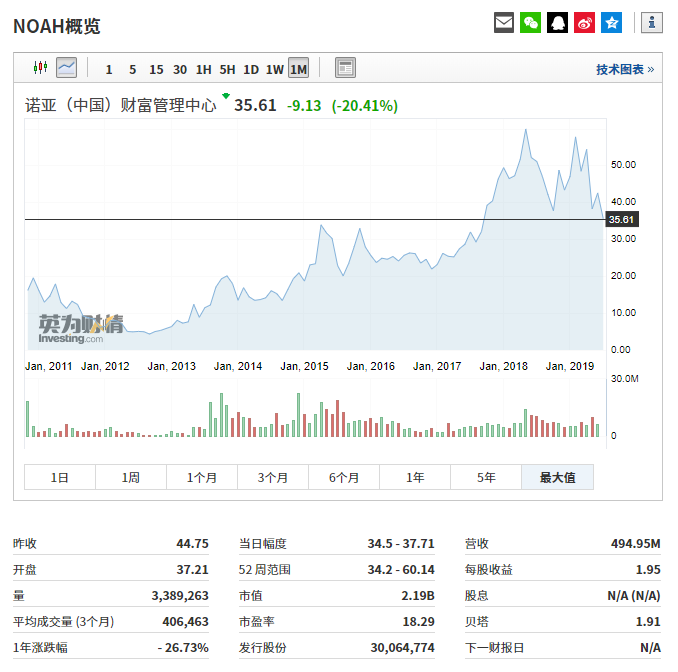Select the 最大值 time range tab
The height and width of the screenshot is (672, 678).
(557, 477)
